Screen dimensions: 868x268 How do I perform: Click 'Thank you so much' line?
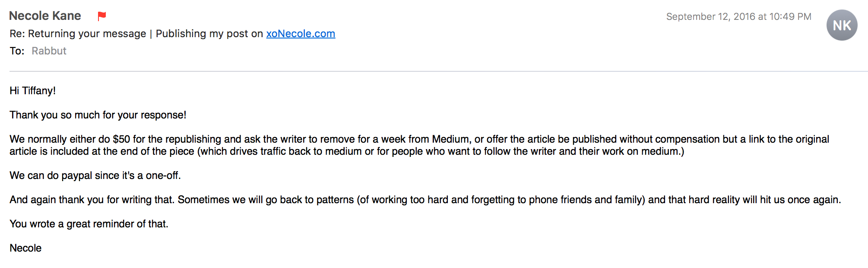[x=98, y=115]
